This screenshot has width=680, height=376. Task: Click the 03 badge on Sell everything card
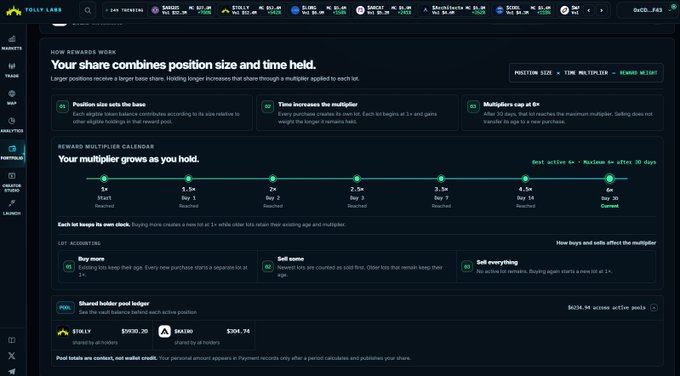[x=467, y=267]
